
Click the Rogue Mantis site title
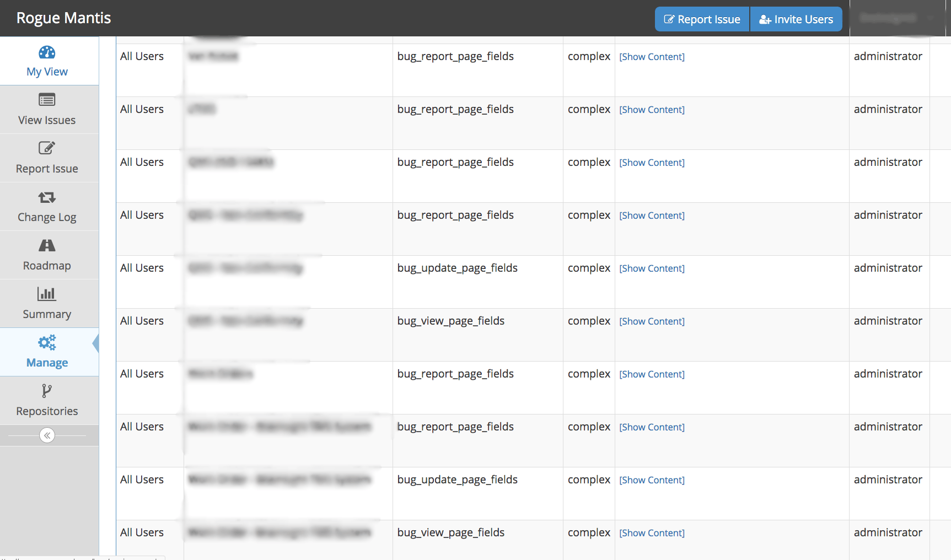[64, 18]
